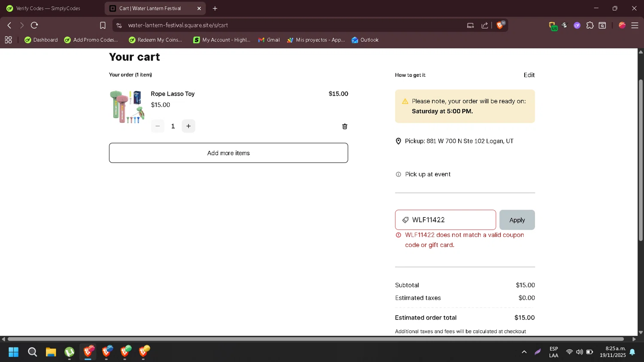This screenshot has width=644, height=362.
Task: Open the Outlook bookmark
Action: coord(365,40)
